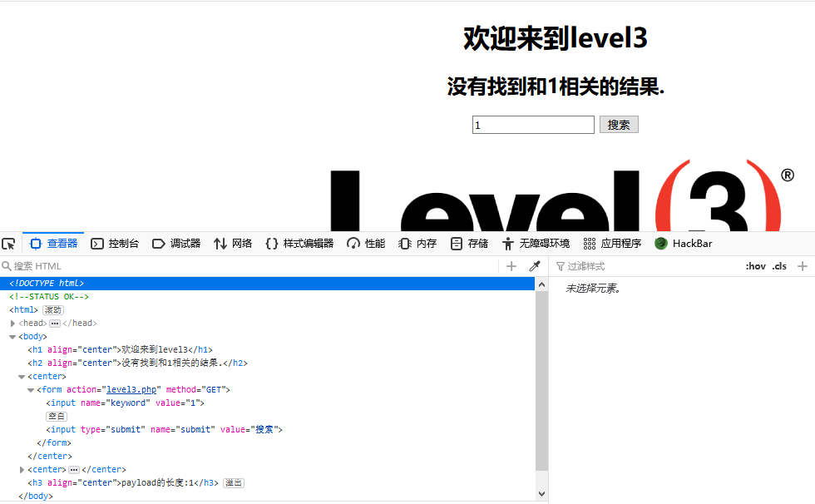This screenshot has height=504, width=815.
Task: Select the closing </body> tag row
Action: 267,497
